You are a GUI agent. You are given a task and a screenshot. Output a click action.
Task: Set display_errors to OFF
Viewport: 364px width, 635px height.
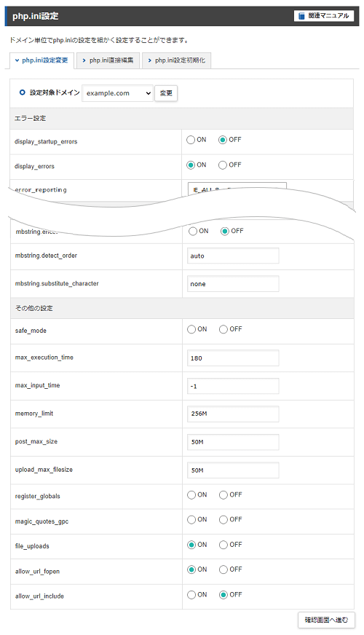click(x=223, y=165)
